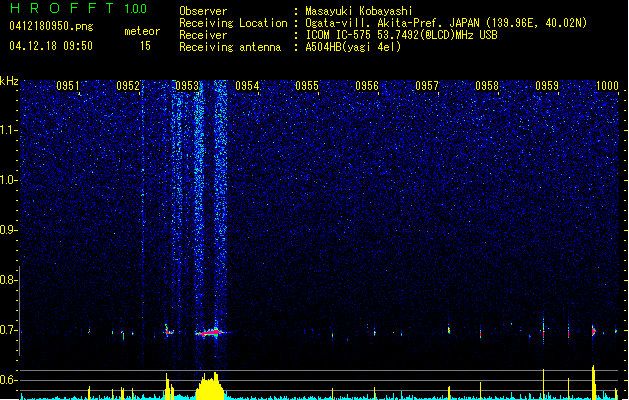This screenshot has width=629, height=400.
Task: Select the file name 0412180950.png
Action: pyautogui.click(x=51, y=26)
